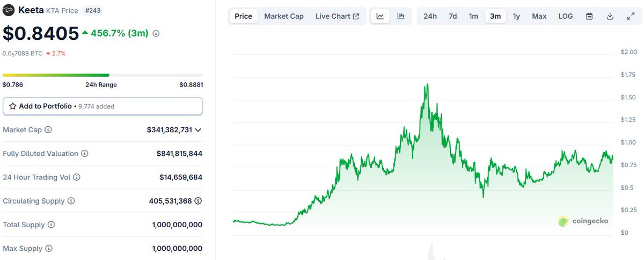Viewport: 644px width, 260px height.
Task: Click the Total Supply 1,000,000,000 value
Action: pos(177,225)
